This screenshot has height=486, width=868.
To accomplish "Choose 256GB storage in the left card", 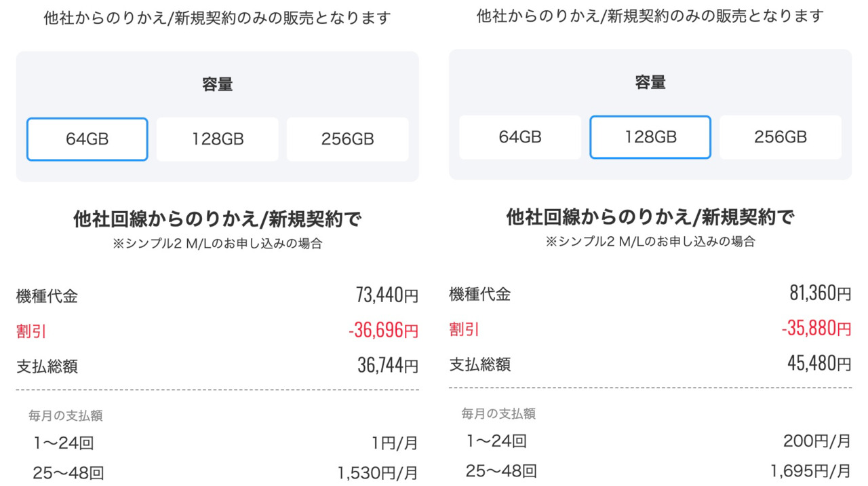I will point(347,138).
